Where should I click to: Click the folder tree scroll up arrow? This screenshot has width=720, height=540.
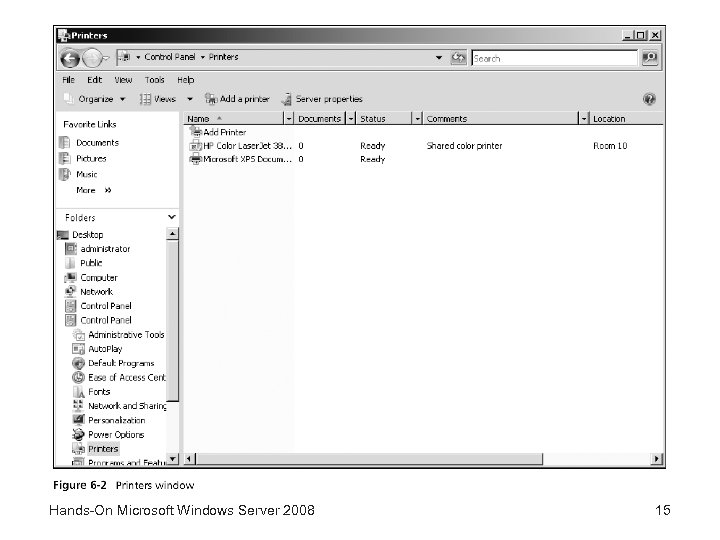click(x=172, y=234)
